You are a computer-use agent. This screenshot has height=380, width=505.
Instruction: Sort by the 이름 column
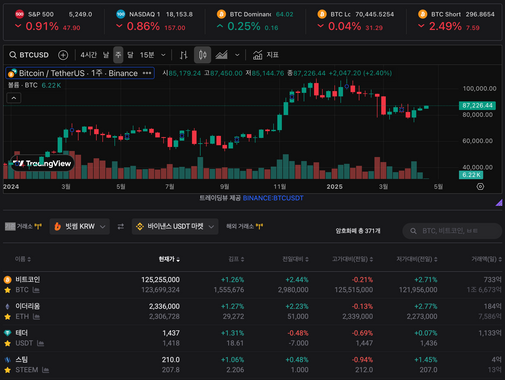click(x=23, y=259)
